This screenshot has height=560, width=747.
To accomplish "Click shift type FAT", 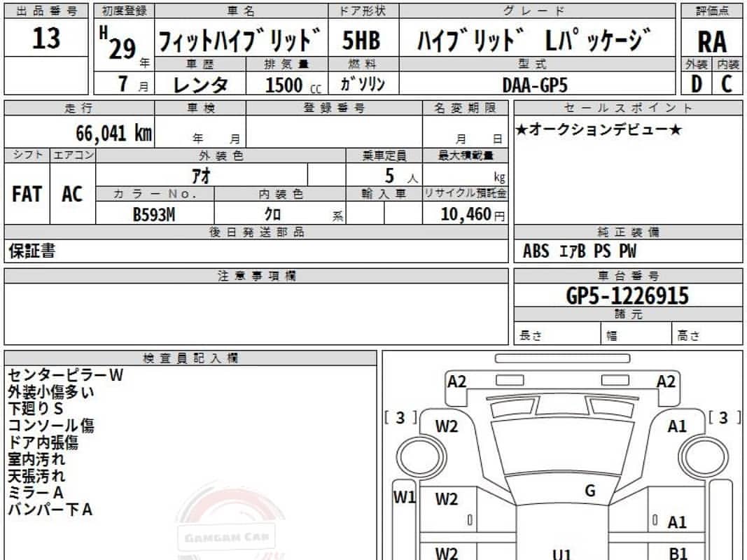I will tap(27, 194).
